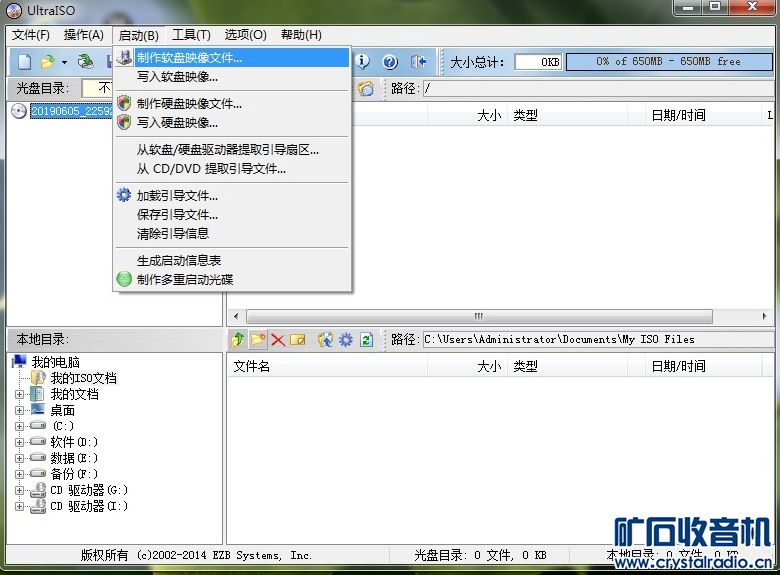Sort local files by 文件名 column header
The width and height of the screenshot is (780, 575).
327,367
